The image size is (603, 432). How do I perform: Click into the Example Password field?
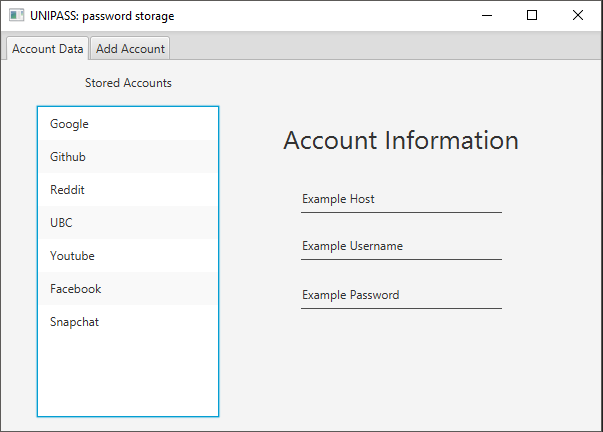coord(400,295)
